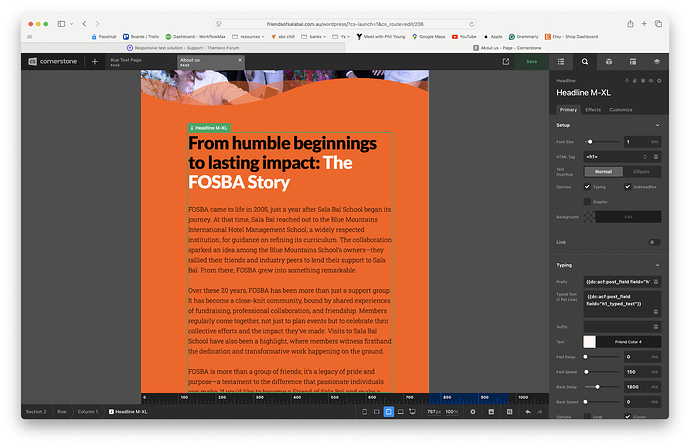Screen dimensions: 690x446
Task: Open dynamic content picker for HTML Tag
Action: (x=656, y=157)
